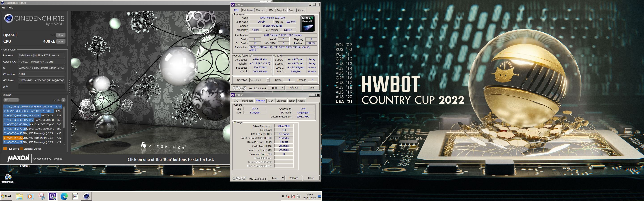Select ranking row 1 Intel Xeon X56
644x201 pixels.
tap(33, 107)
